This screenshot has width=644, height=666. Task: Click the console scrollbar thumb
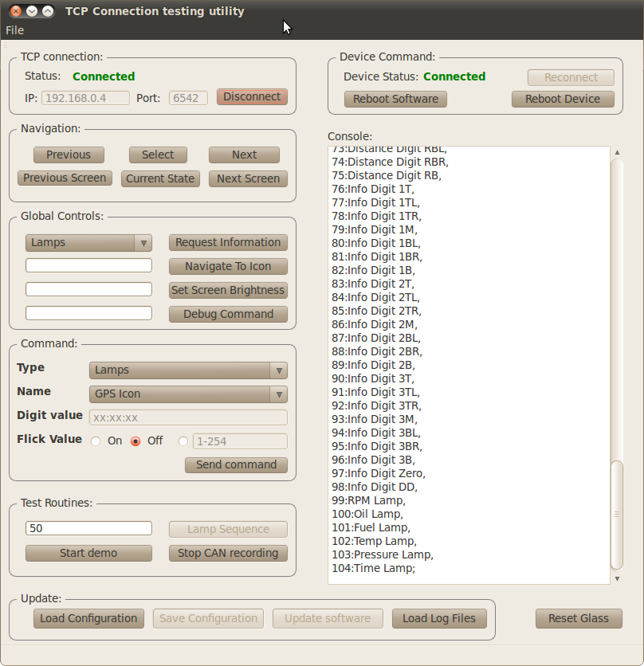tap(617, 515)
